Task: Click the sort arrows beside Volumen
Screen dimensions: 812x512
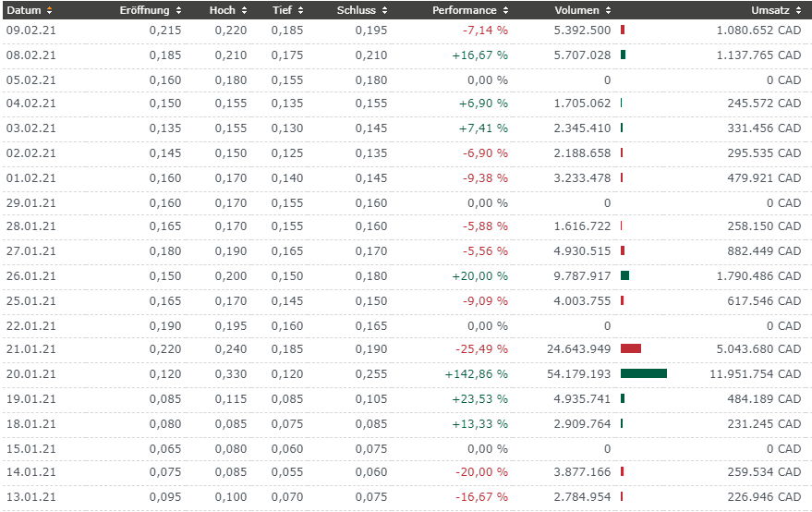Action: 608,10
